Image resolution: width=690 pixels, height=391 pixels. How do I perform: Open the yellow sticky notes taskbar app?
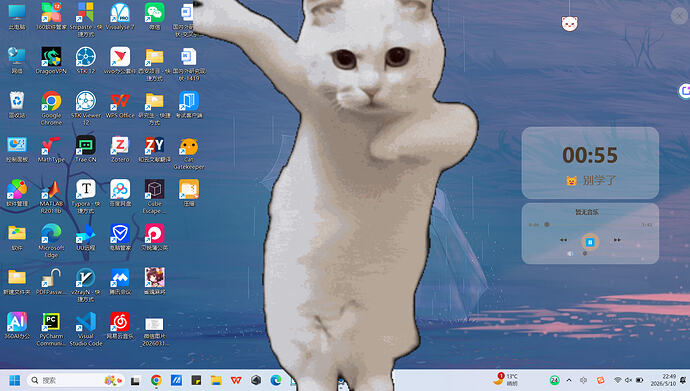[x=196, y=380]
